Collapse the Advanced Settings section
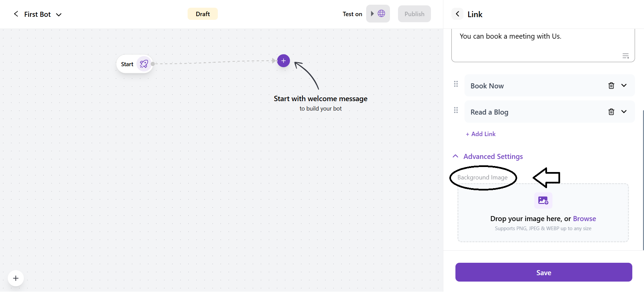This screenshot has height=293, width=644. [x=455, y=156]
